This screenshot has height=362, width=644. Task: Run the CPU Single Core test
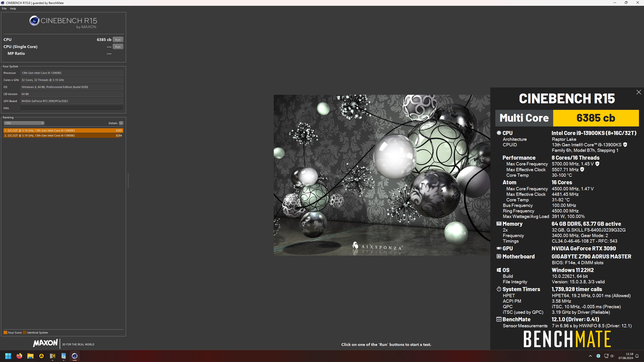point(118,47)
